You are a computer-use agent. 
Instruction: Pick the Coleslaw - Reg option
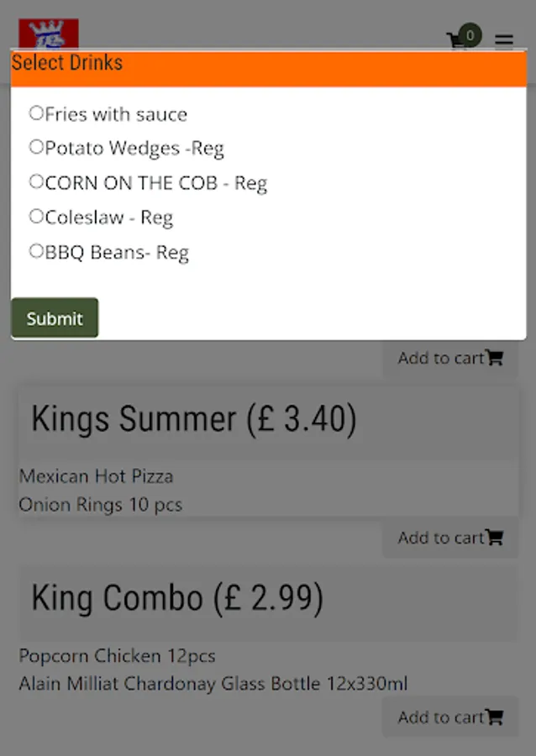tap(36, 216)
